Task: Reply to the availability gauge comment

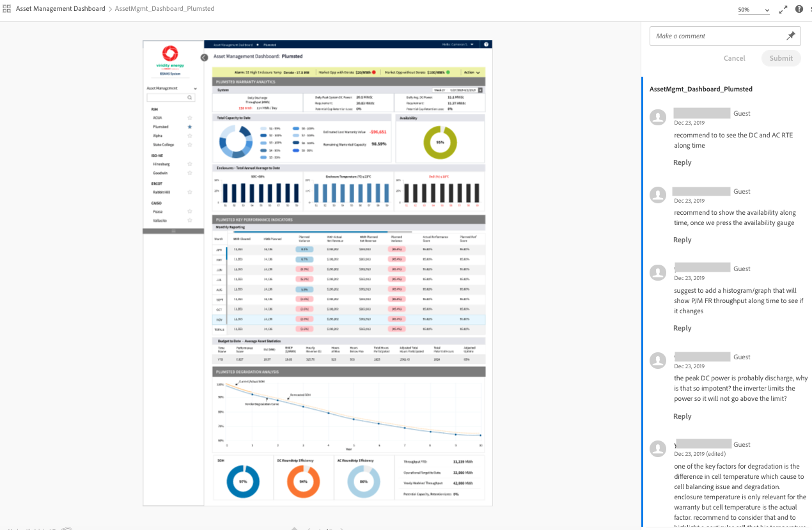Action: [682, 240]
